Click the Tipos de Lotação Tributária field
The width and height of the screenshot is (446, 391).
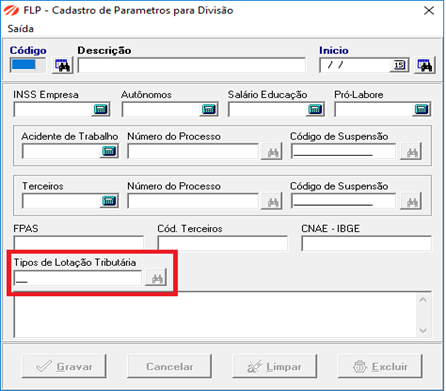tap(78, 278)
